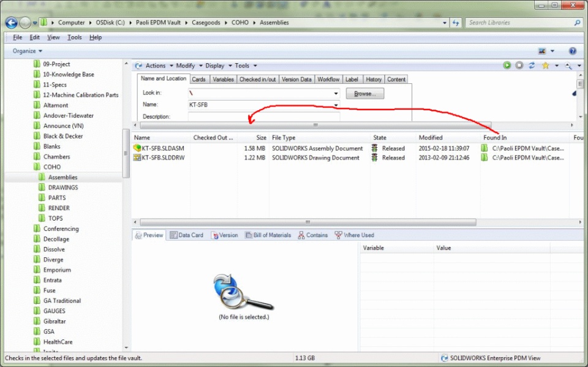Click into the Search Libraries field
The width and height of the screenshot is (588, 367).
click(x=519, y=23)
